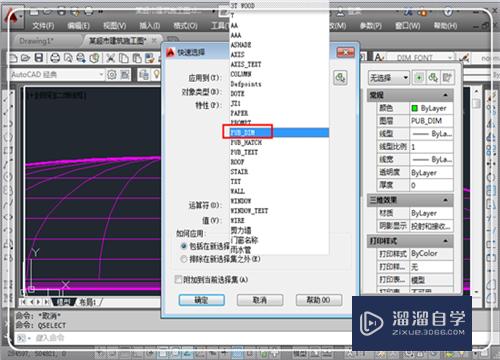Click the Open file toolbar icon
Screen dimensions: 500x360
coord(26,58)
